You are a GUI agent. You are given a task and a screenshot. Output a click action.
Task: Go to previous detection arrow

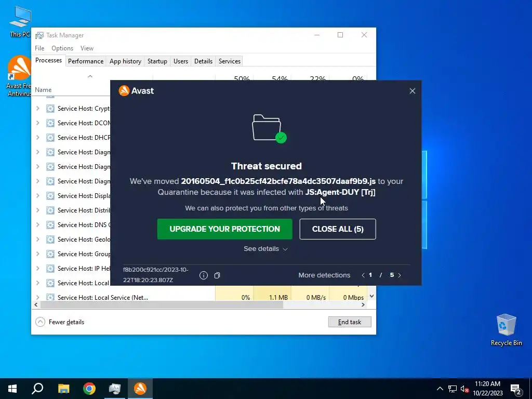click(363, 275)
